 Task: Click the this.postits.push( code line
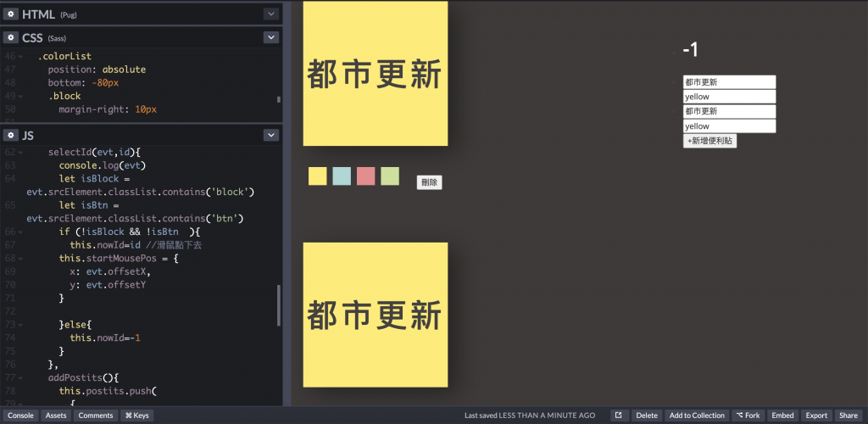108,391
